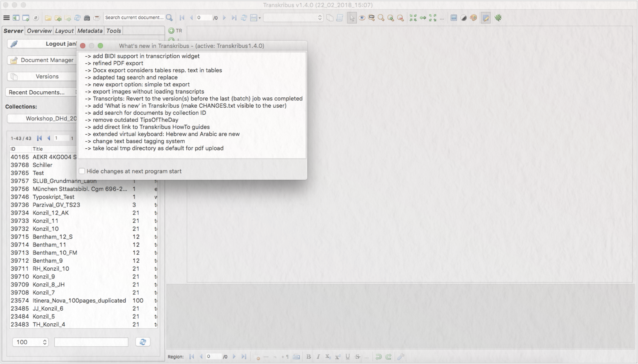The height and width of the screenshot is (364, 638).
Task: Toggle superscript formatting
Action: pyautogui.click(x=338, y=357)
